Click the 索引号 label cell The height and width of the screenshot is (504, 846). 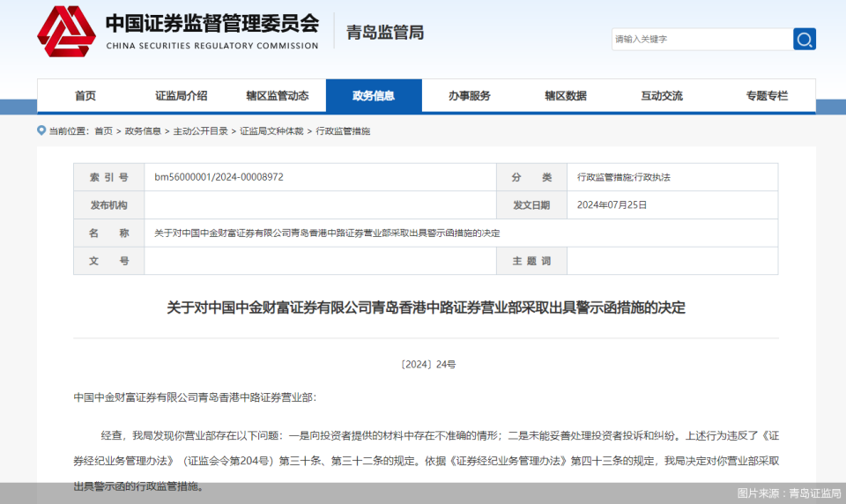[109, 177]
